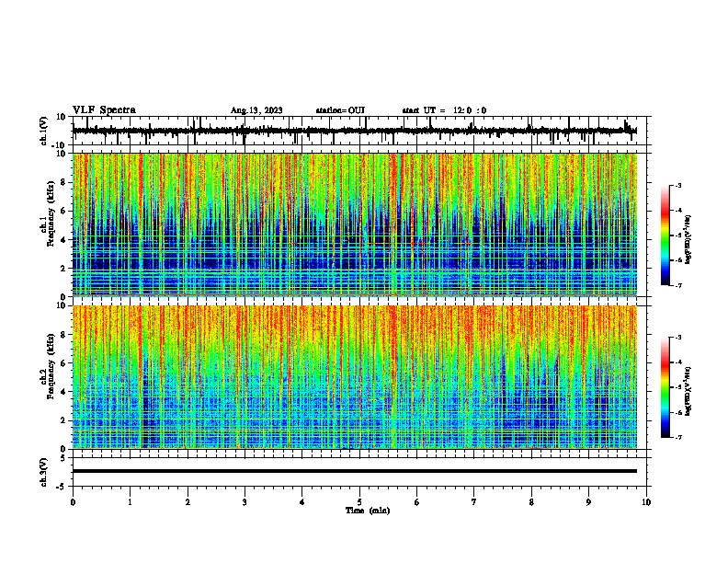
Task: Click the "4" tick on the time axis
Action: coord(301,502)
